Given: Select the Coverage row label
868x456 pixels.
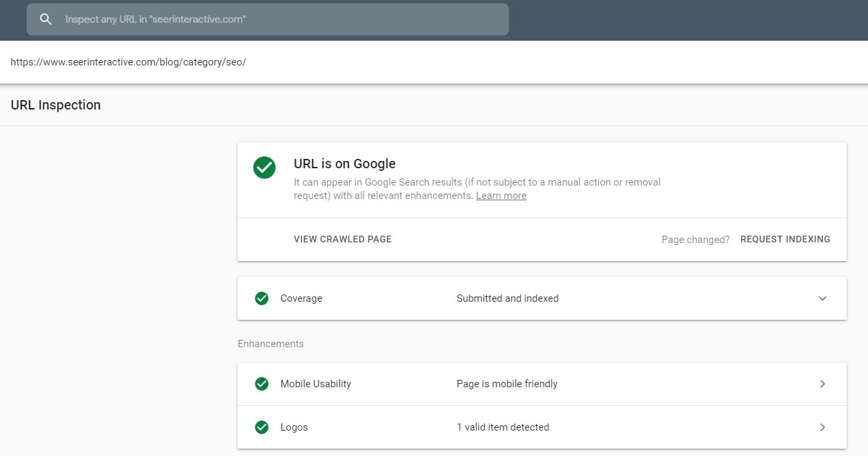Looking at the screenshot, I should coord(301,298).
